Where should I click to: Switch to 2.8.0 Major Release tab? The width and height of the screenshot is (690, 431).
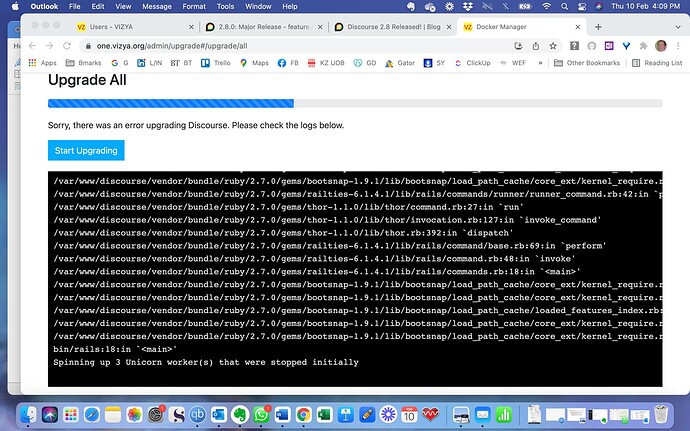[264, 27]
